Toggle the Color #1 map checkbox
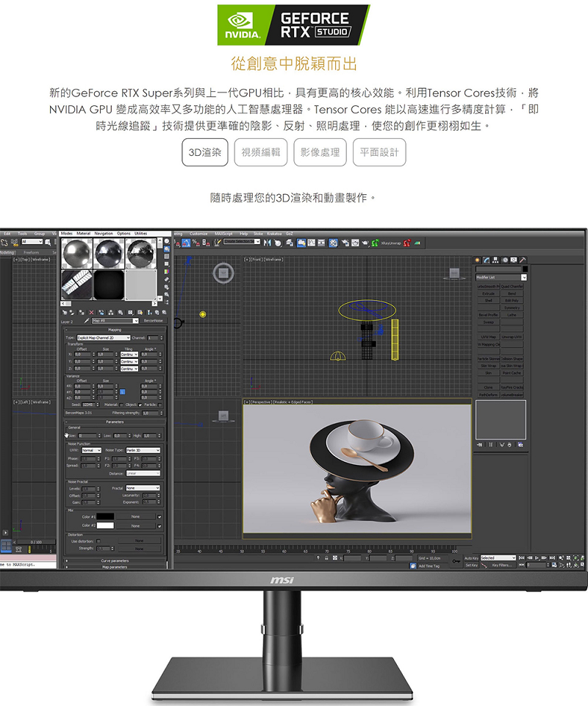 [x=159, y=517]
